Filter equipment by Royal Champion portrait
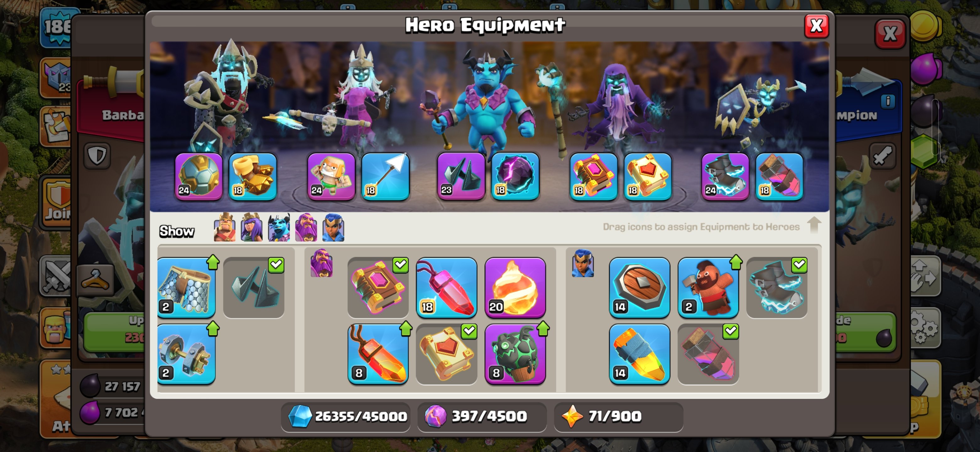Image resolution: width=980 pixels, height=452 pixels. click(333, 227)
